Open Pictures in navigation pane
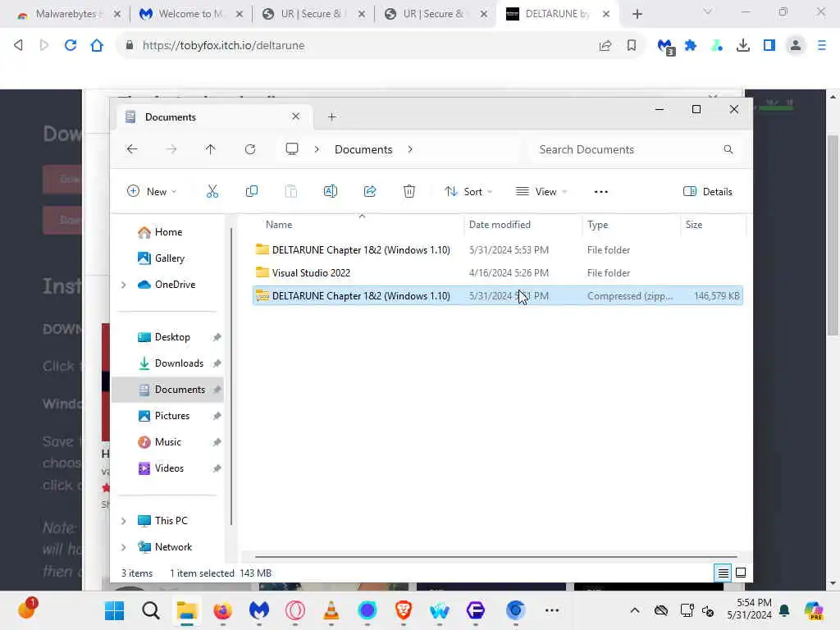This screenshot has height=630, width=840. click(167, 416)
